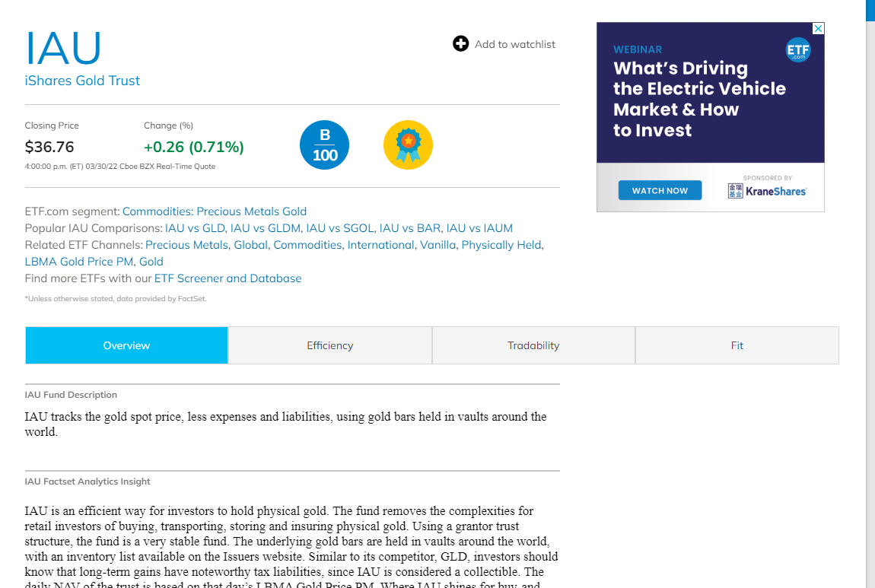Screen dimensions: 875x588
Task: Open the Efficiency tab
Action: [x=329, y=345]
